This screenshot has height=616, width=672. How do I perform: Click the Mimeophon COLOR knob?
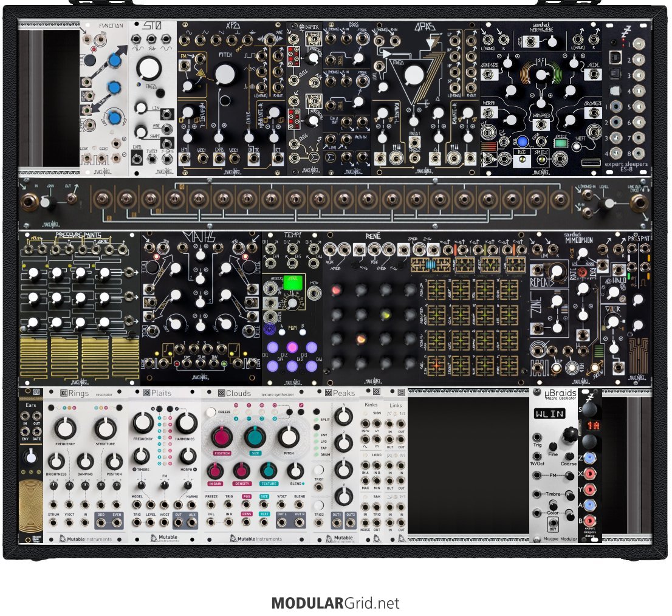click(613, 322)
